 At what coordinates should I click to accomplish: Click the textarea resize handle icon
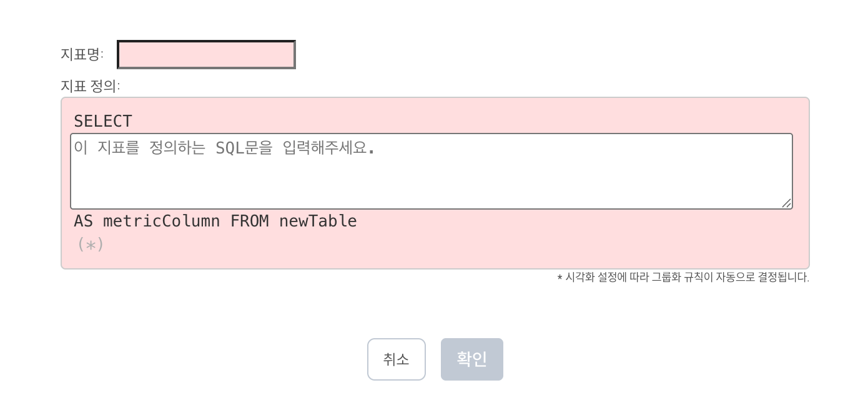[786, 203]
